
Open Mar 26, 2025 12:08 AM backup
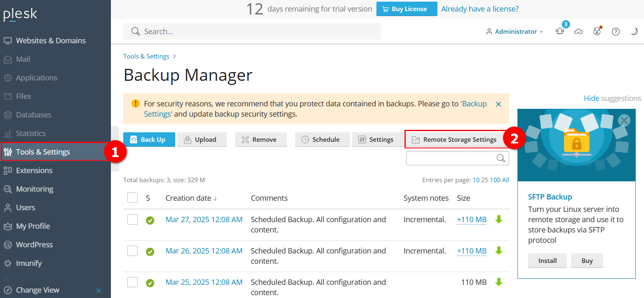click(204, 251)
